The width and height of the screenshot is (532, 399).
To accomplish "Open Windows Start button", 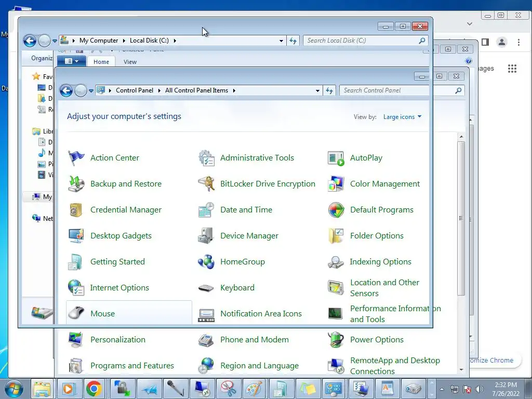I will pyautogui.click(x=14, y=389).
